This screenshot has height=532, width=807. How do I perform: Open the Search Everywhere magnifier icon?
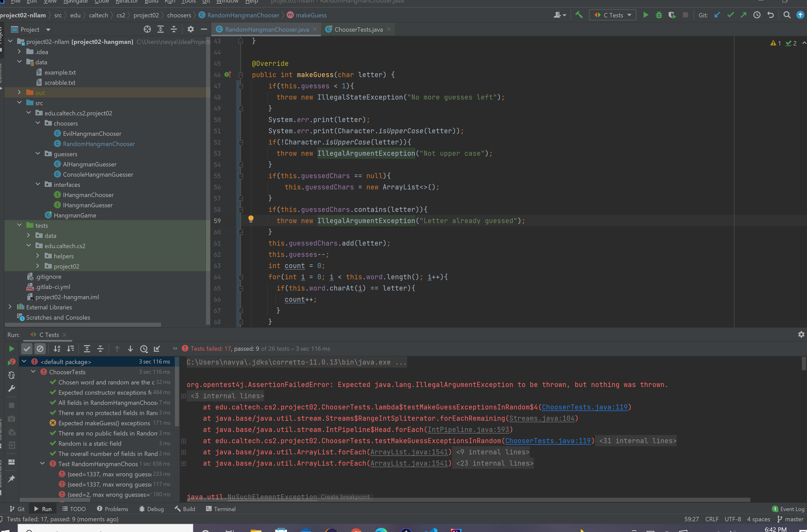787,15
